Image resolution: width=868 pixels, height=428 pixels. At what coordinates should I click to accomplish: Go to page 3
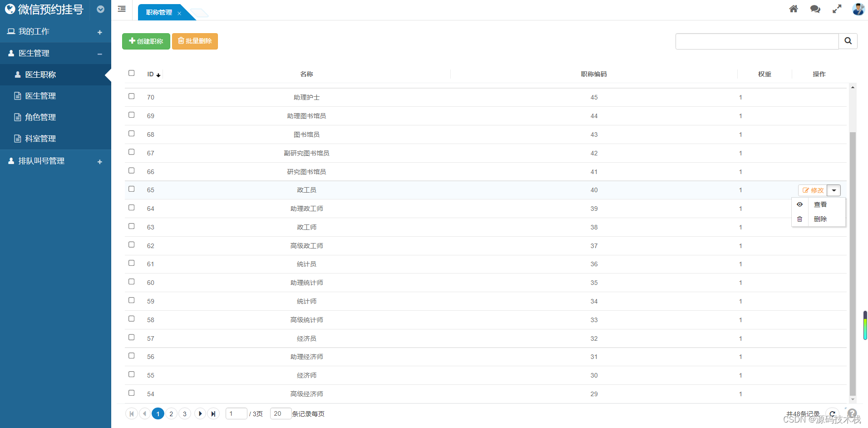184,413
